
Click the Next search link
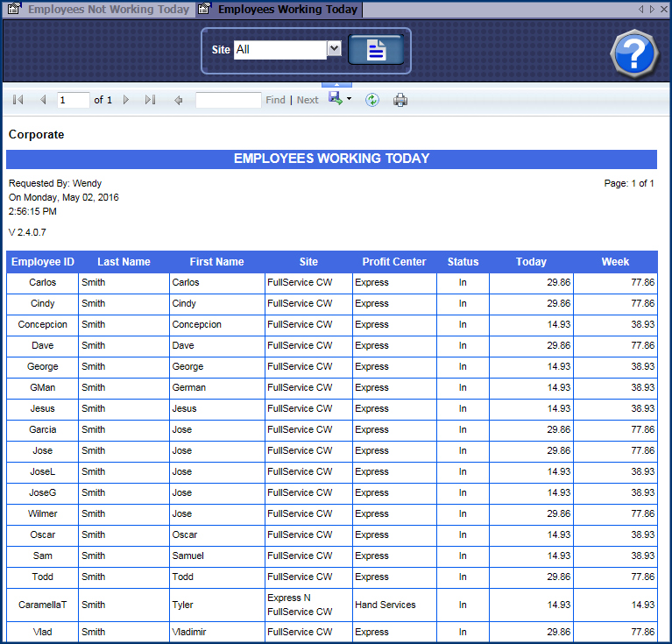pos(308,101)
